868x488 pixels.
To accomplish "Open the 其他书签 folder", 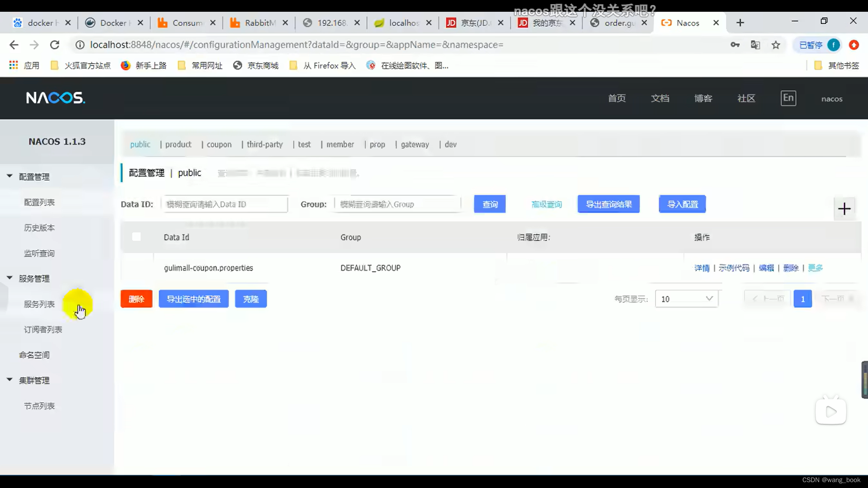I will (x=837, y=66).
